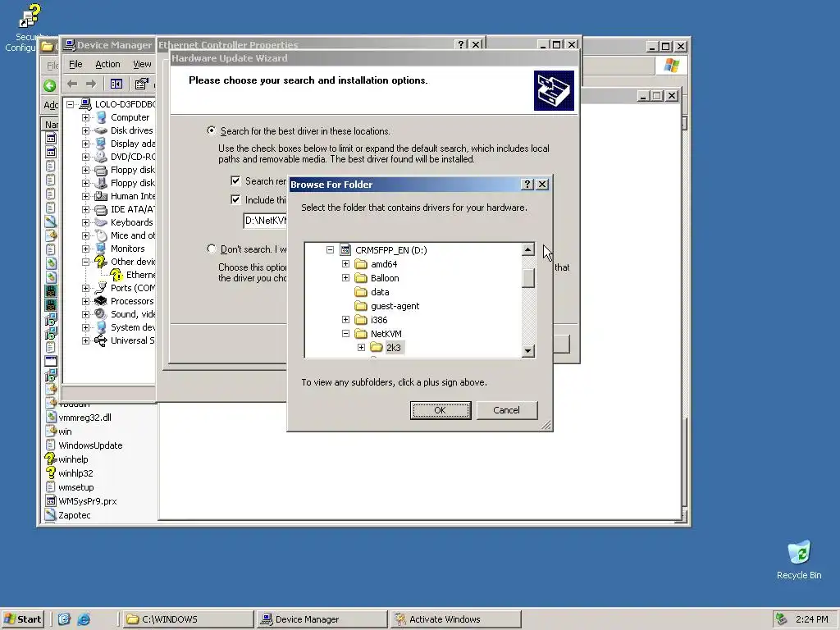Image resolution: width=840 pixels, height=630 pixels.
Task: Select the Monitors category icon
Action: 101,249
